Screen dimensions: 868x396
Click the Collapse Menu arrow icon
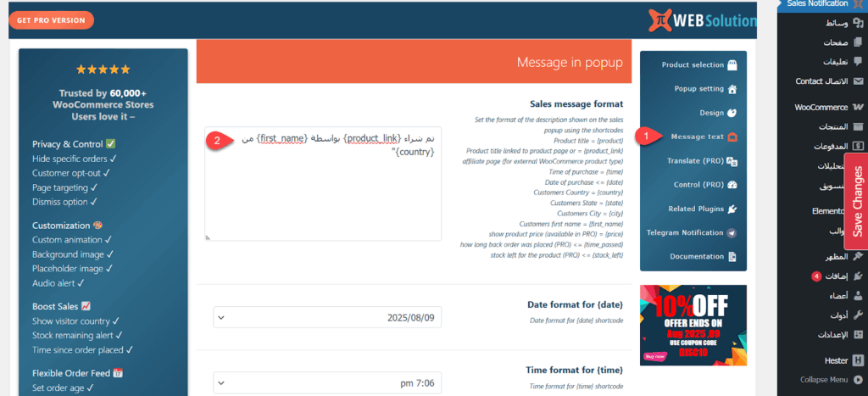(x=858, y=380)
